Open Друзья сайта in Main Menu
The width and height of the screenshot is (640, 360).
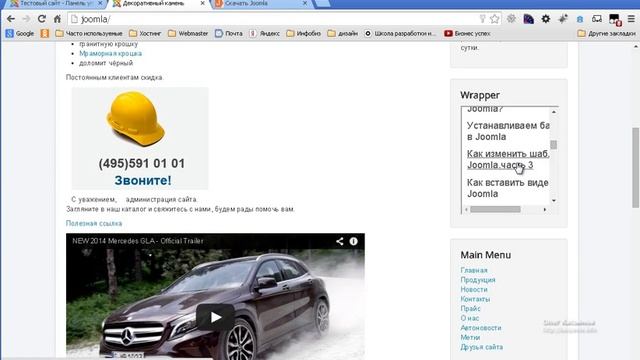[x=482, y=347]
